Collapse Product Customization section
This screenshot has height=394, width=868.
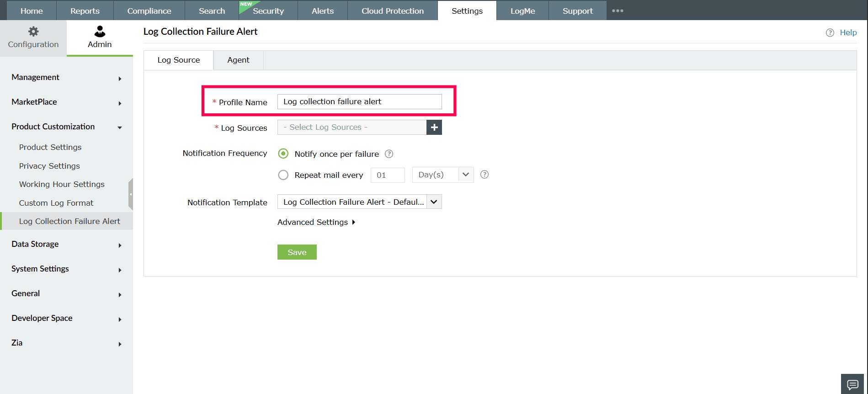pos(66,127)
